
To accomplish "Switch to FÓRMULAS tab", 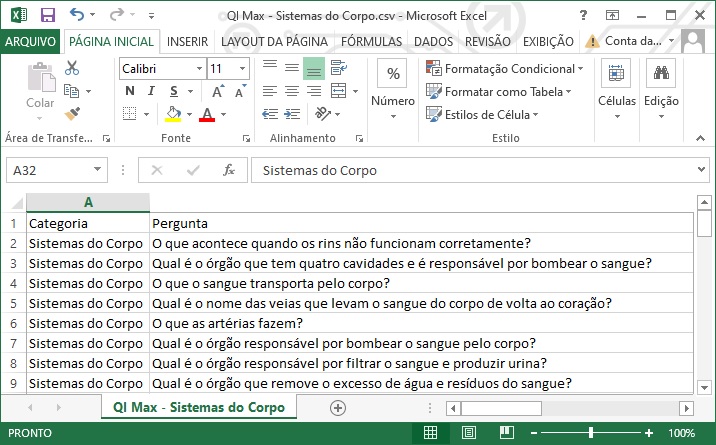I will [x=371, y=42].
